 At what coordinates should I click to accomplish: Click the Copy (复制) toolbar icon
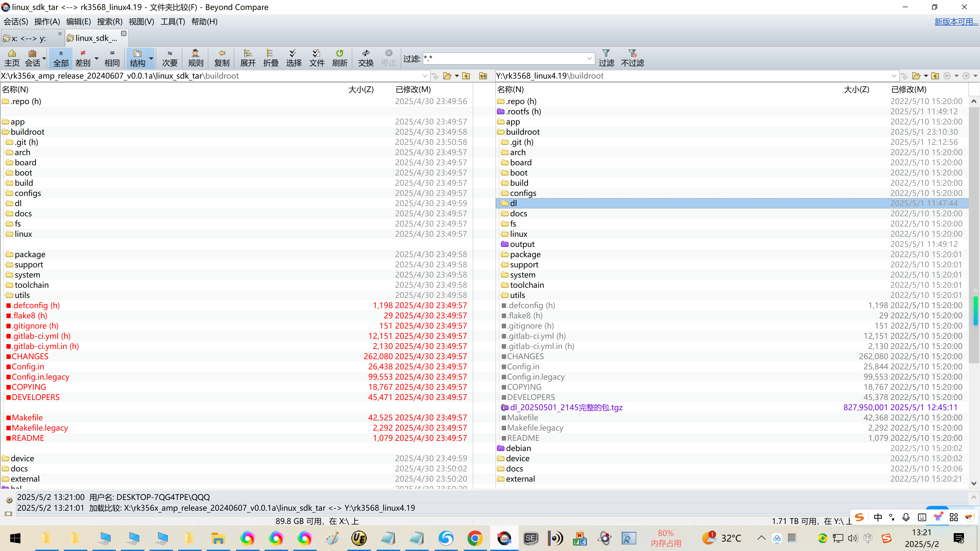click(x=222, y=58)
